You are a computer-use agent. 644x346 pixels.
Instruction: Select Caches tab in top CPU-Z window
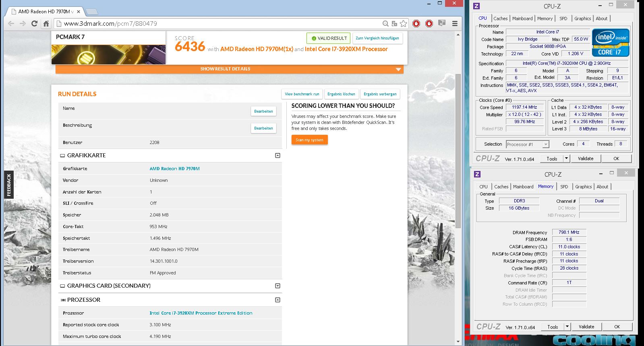pyautogui.click(x=501, y=19)
